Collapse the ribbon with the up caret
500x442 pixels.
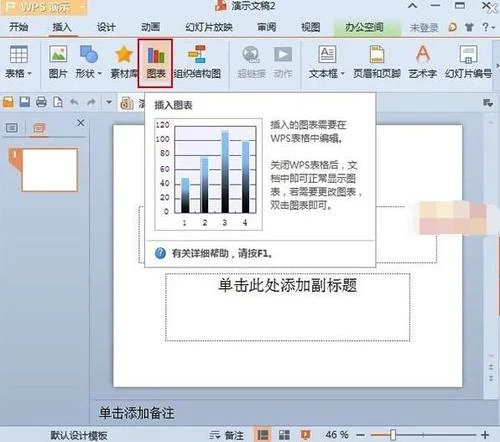[412, 6]
